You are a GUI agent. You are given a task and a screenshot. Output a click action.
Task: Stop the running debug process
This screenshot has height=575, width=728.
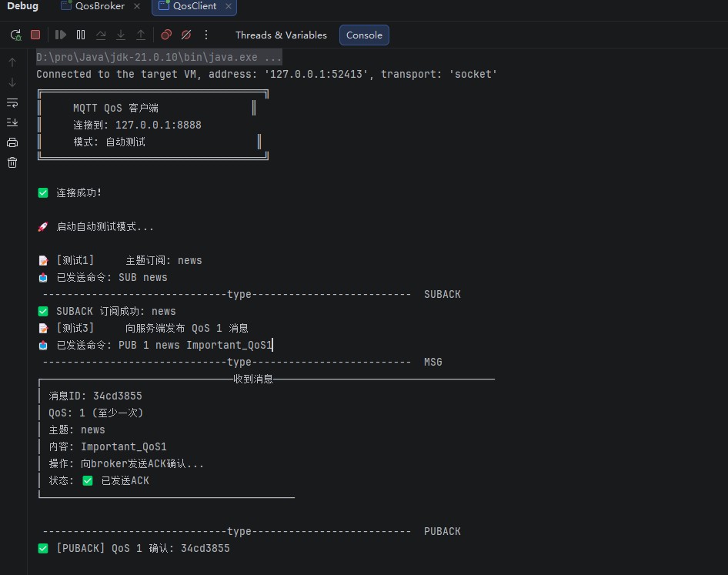35,35
